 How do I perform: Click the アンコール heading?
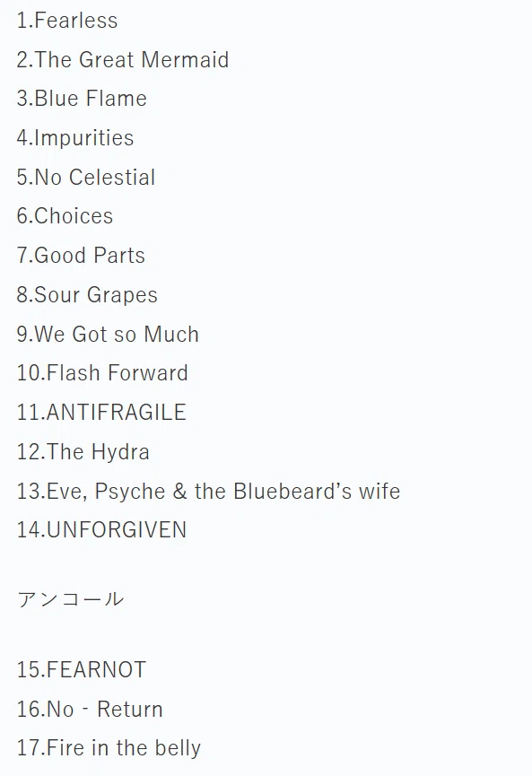click(x=70, y=599)
